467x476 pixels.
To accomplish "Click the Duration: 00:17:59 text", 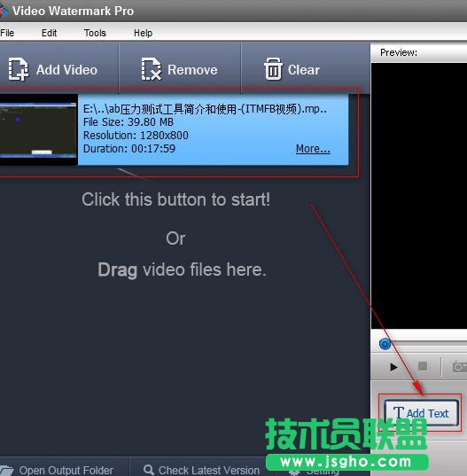I will click(129, 149).
